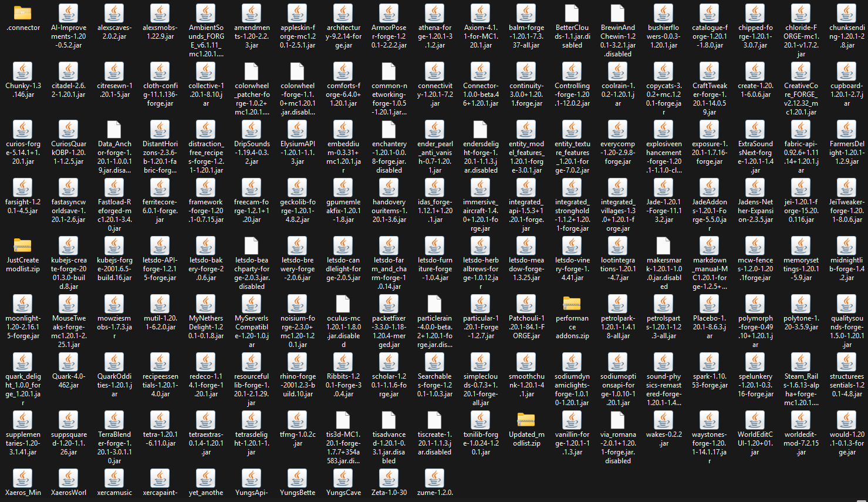Select the 'Quark-4.0-462.jar' file name
The width and height of the screenshot is (868, 502).
point(68,381)
